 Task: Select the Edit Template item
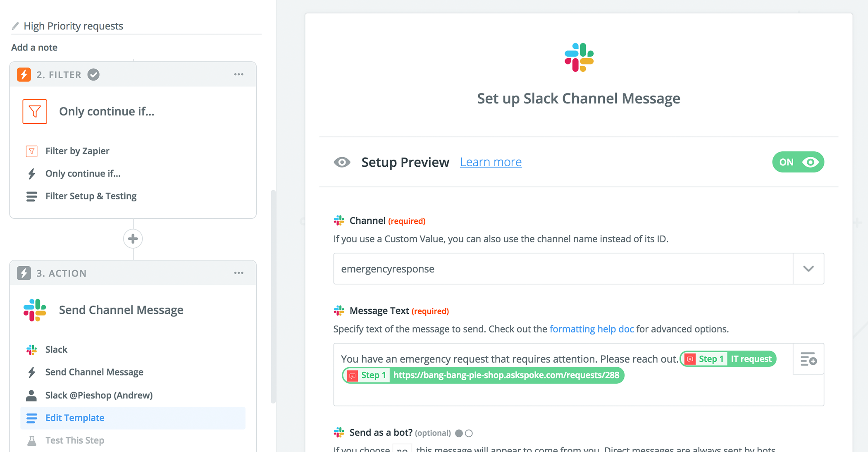133,418
